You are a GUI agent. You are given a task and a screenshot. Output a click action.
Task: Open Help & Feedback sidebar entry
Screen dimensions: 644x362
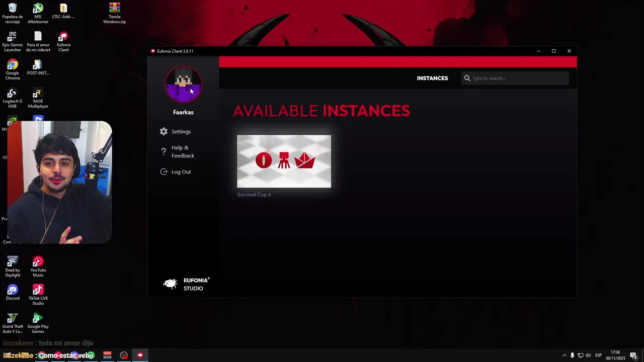[177, 151]
